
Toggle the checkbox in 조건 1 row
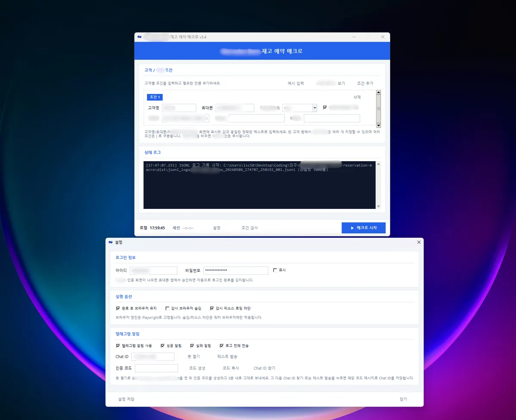pos(325,107)
